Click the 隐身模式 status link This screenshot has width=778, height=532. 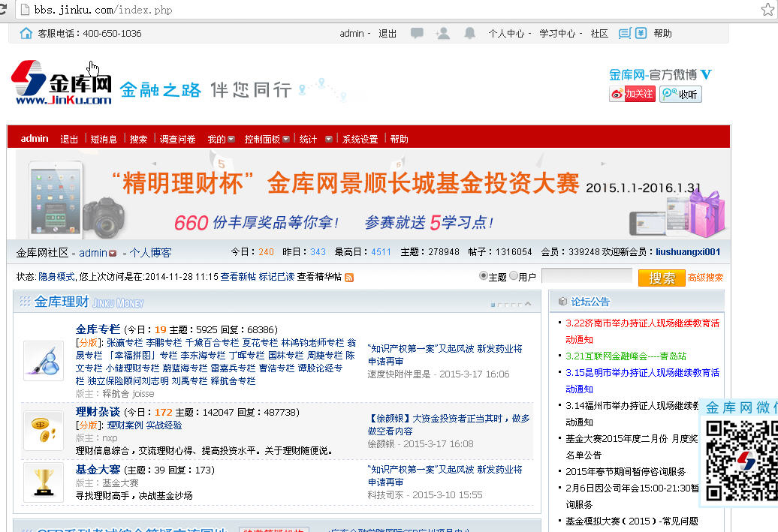pos(56,277)
